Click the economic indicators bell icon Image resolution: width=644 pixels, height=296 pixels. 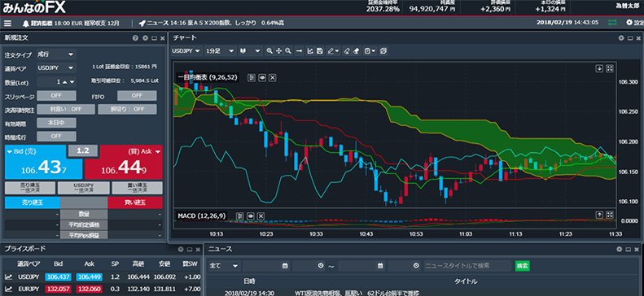point(26,23)
